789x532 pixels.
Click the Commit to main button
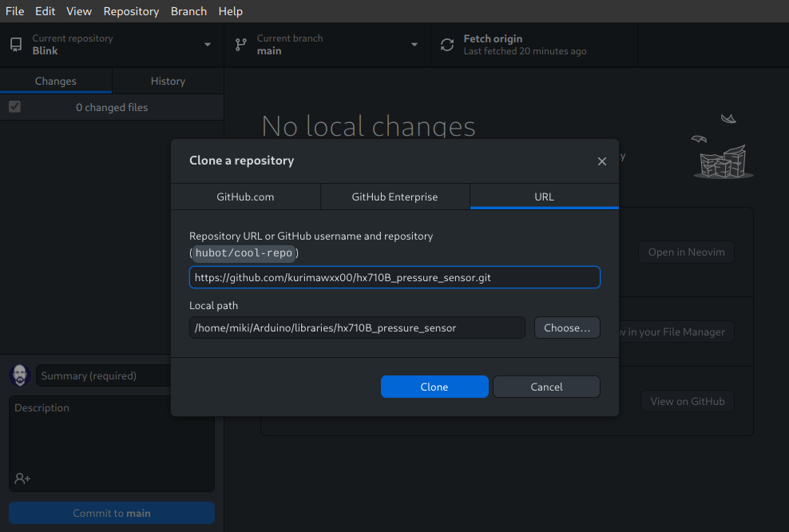(x=112, y=513)
